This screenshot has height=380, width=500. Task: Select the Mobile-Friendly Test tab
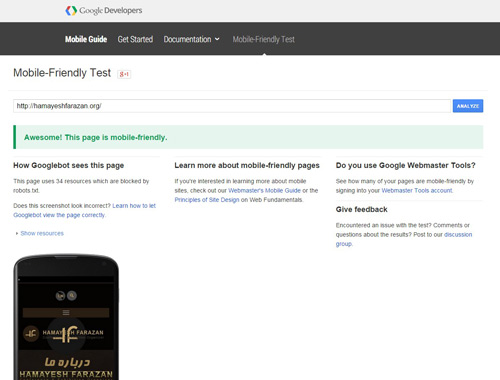tap(264, 39)
